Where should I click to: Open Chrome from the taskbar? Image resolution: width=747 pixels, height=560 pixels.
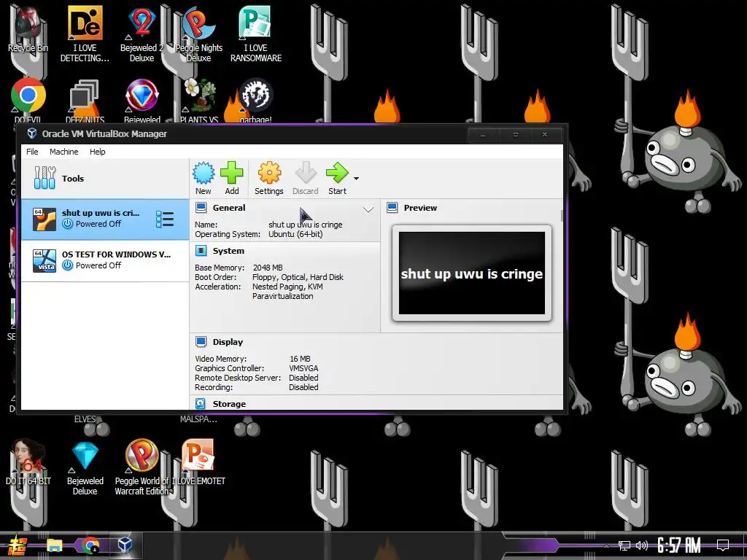pos(90,545)
